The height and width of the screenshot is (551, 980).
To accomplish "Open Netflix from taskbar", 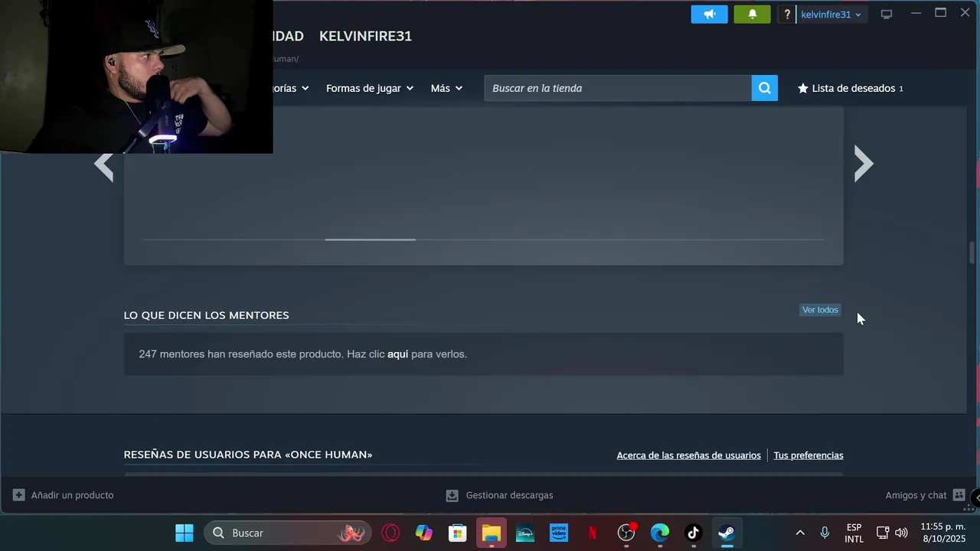I will (593, 533).
